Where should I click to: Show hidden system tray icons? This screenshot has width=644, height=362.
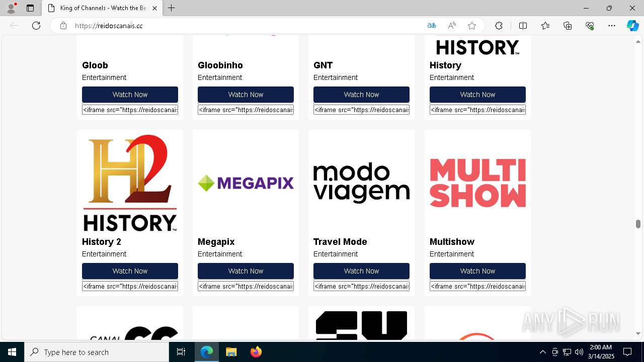542,352
